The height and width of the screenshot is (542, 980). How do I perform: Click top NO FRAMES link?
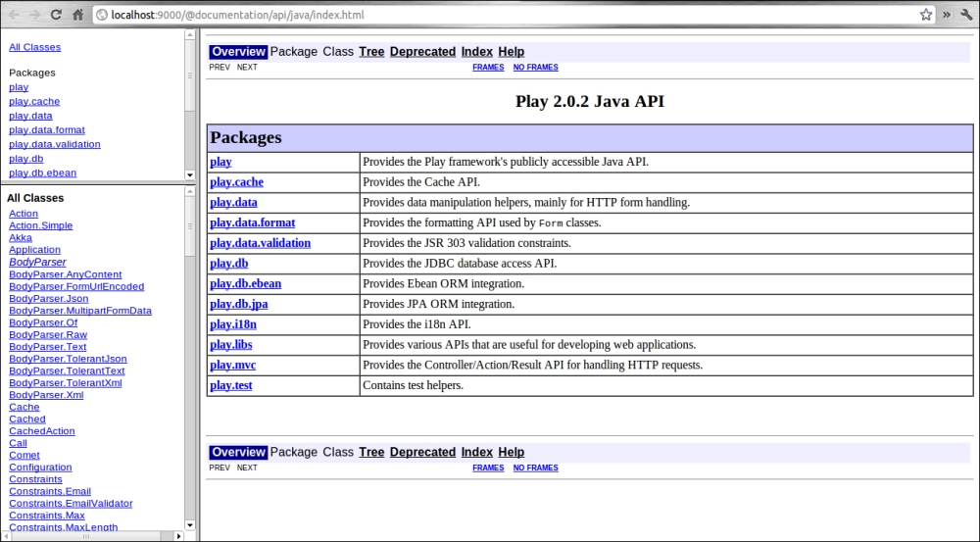pos(536,68)
